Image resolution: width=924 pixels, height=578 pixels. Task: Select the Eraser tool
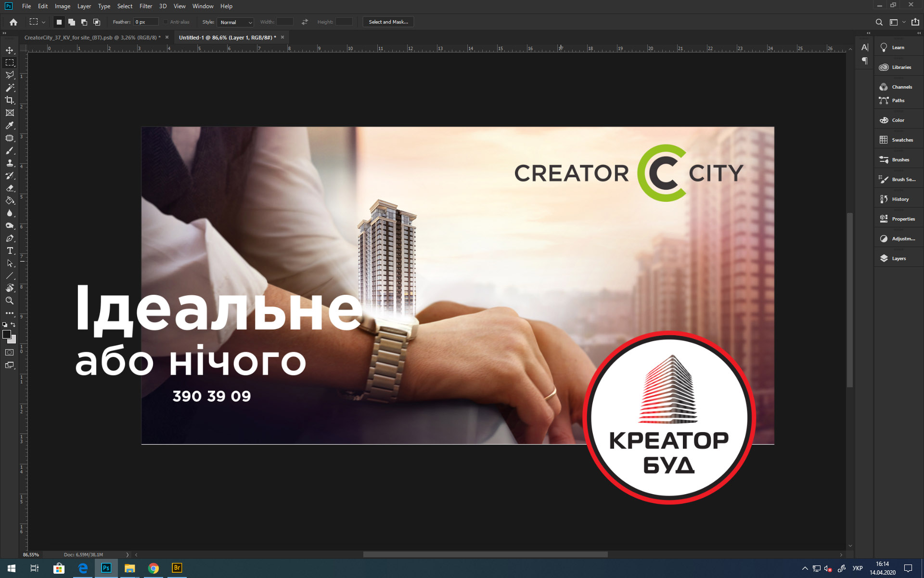pyautogui.click(x=10, y=188)
